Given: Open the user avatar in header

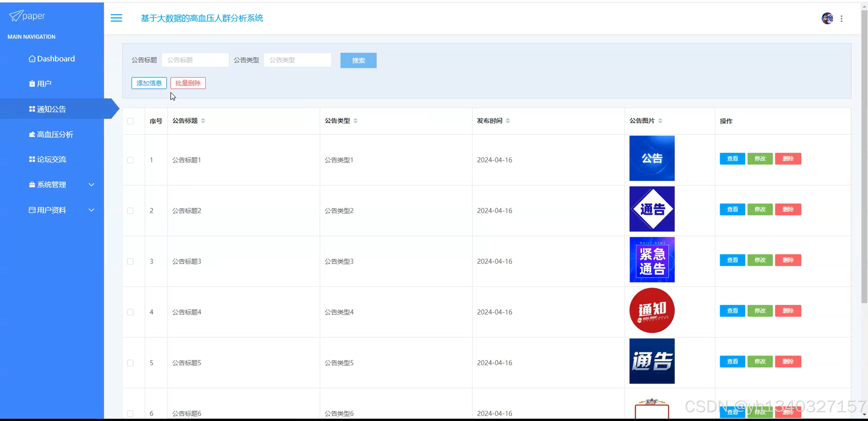Looking at the screenshot, I should click(x=827, y=18).
